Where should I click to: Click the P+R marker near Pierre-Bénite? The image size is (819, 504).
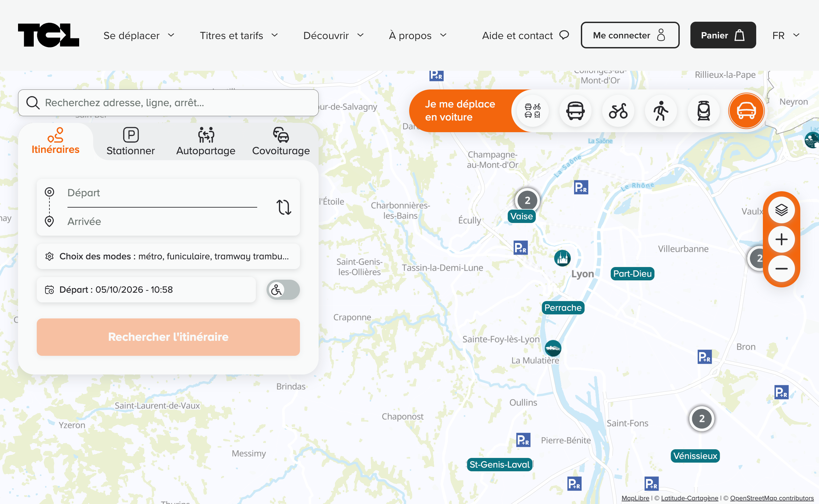(523, 440)
